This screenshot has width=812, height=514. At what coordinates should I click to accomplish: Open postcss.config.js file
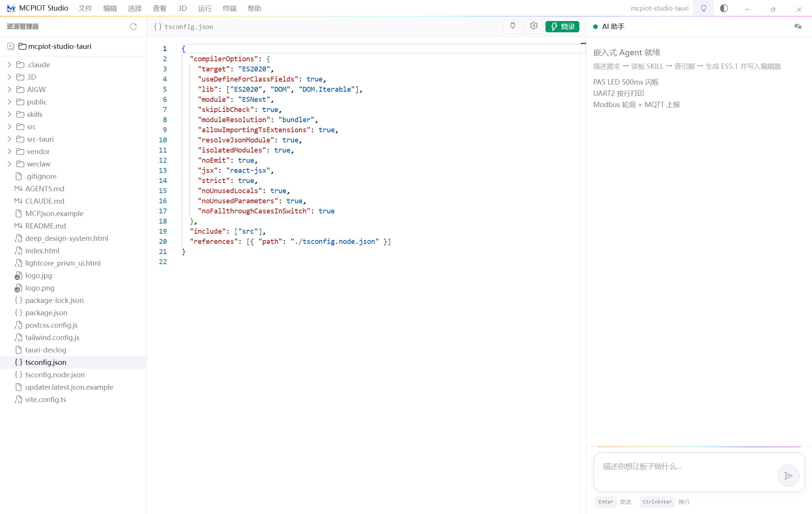pos(52,325)
